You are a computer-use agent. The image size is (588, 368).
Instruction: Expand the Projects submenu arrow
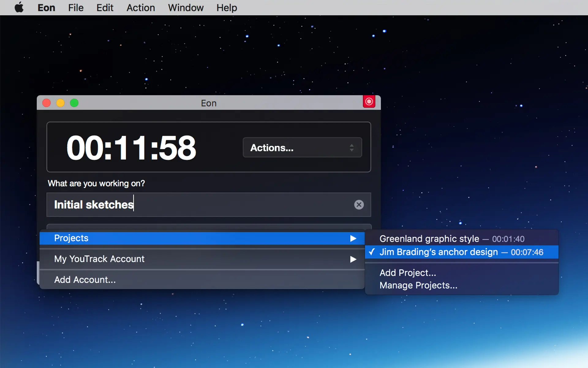(353, 238)
